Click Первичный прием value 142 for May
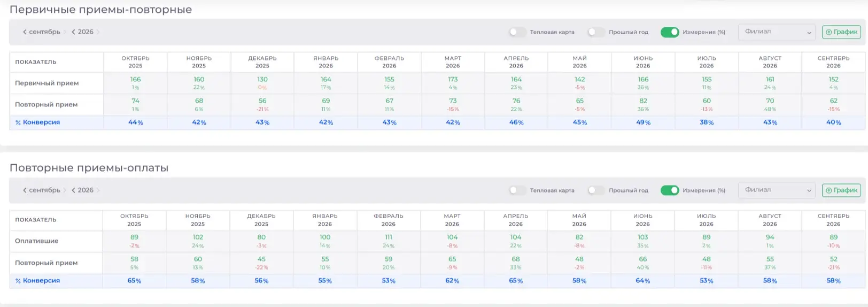Image resolution: width=868 pixels, height=307 pixels. click(580, 79)
